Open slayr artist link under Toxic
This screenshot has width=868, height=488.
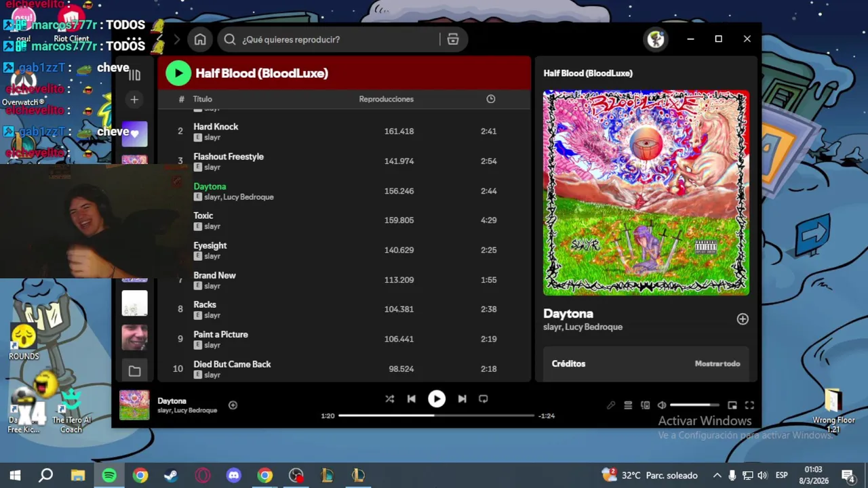pos(212,226)
